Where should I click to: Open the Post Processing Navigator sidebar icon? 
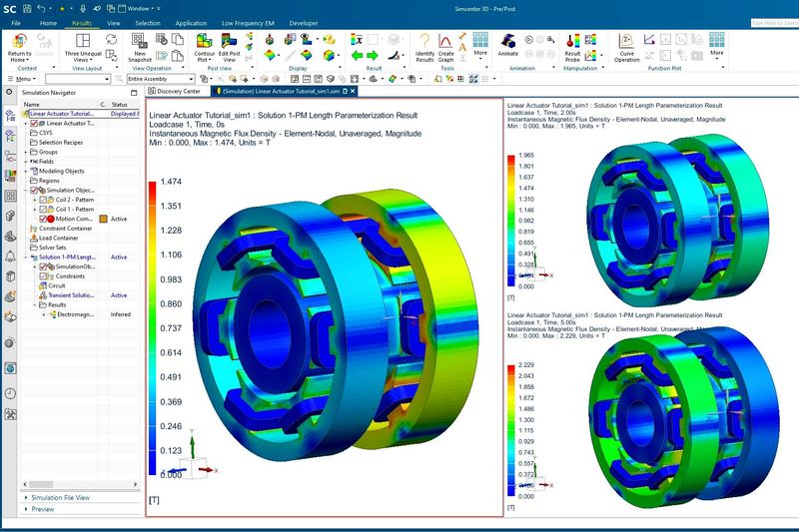[10, 176]
